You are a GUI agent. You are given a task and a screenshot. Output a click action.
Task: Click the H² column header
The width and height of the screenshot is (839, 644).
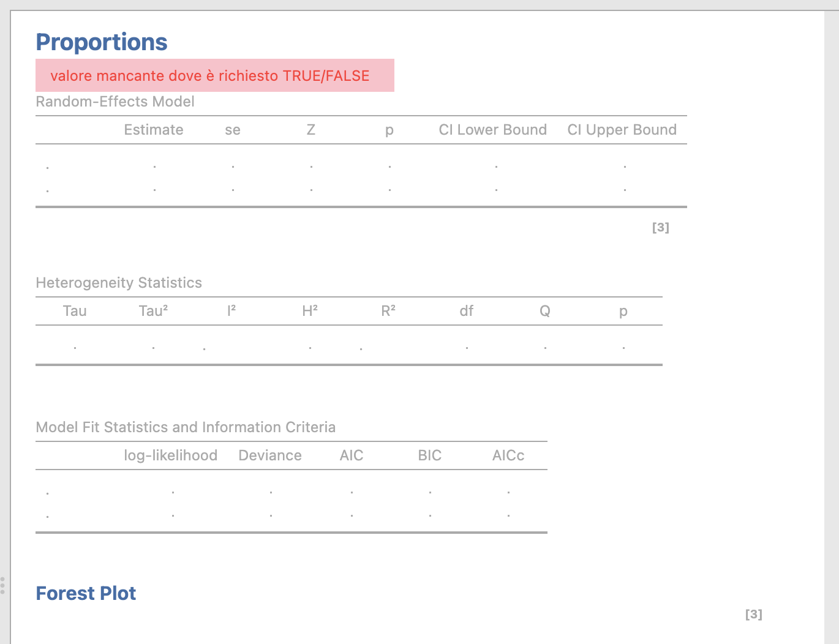click(x=310, y=311)
